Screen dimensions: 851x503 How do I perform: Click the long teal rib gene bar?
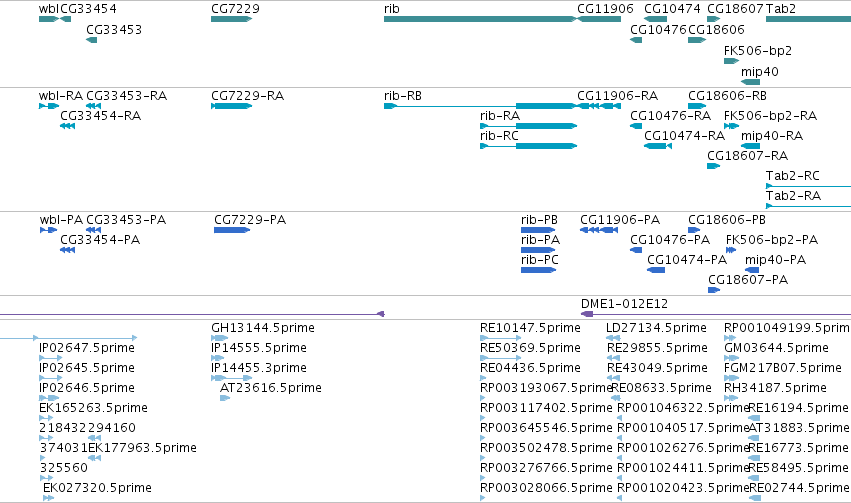480,19
